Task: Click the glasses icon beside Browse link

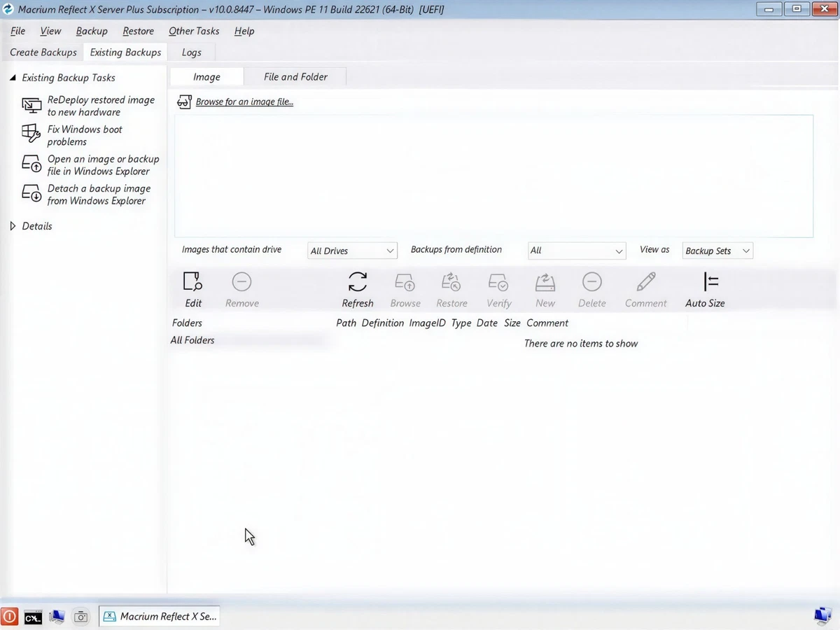Action: (184, 102)
